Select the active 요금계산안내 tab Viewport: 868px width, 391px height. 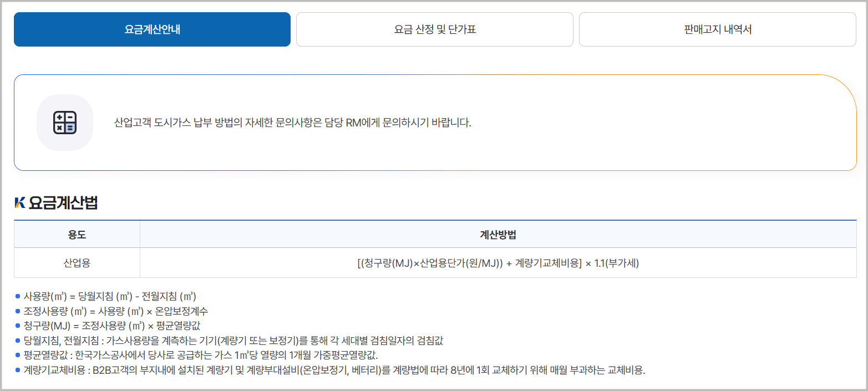[x=152, y=29]
